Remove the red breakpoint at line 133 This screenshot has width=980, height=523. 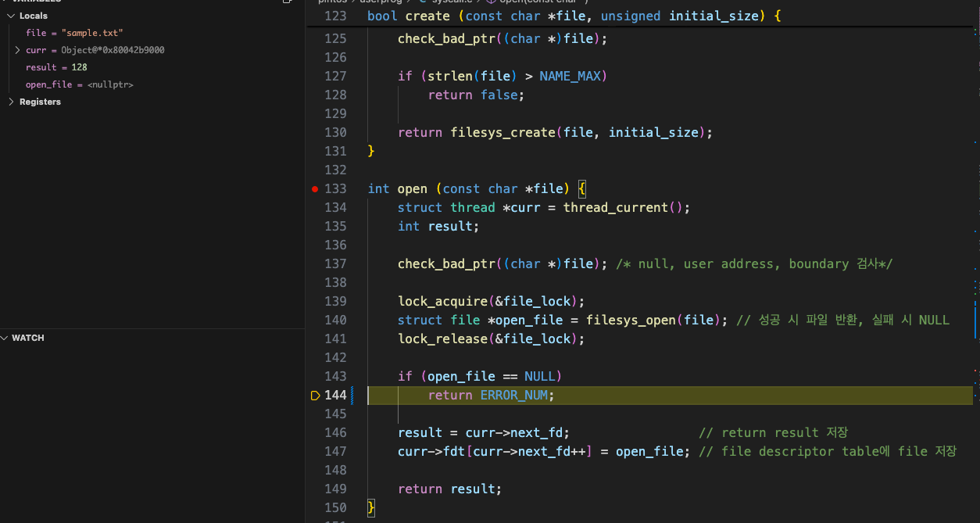(315, 189)
